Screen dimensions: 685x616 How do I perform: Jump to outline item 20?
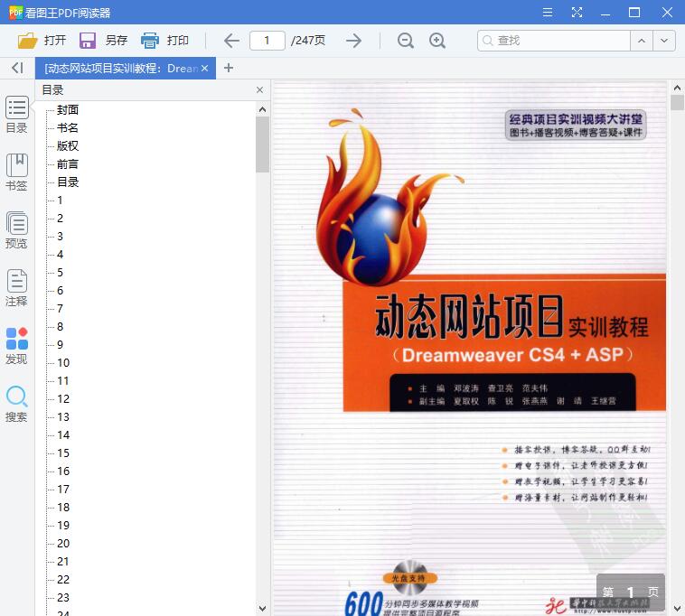tap(63, 543)
